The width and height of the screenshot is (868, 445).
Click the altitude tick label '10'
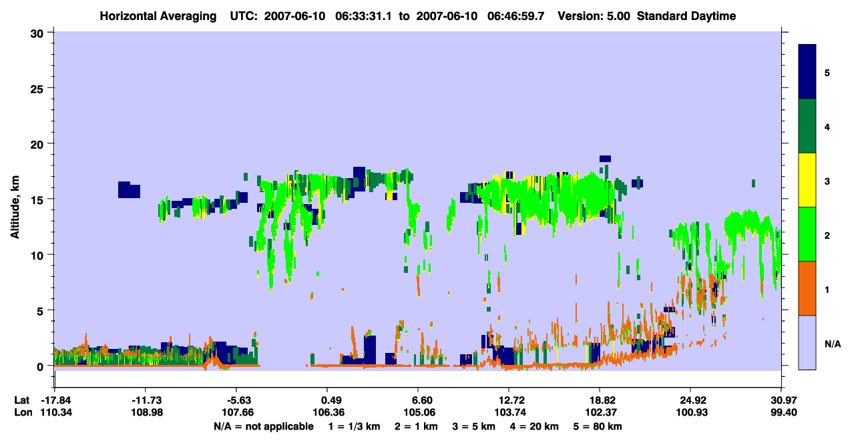(38, 255)
